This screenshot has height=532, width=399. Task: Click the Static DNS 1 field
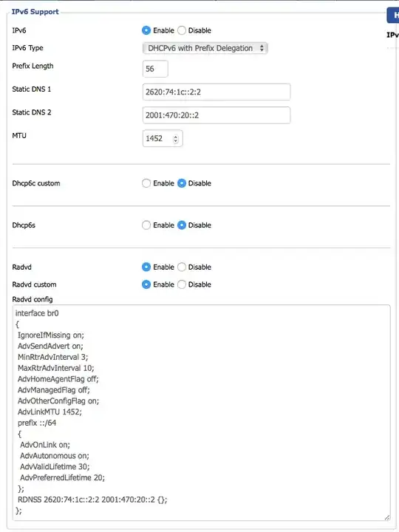point(216,92)
